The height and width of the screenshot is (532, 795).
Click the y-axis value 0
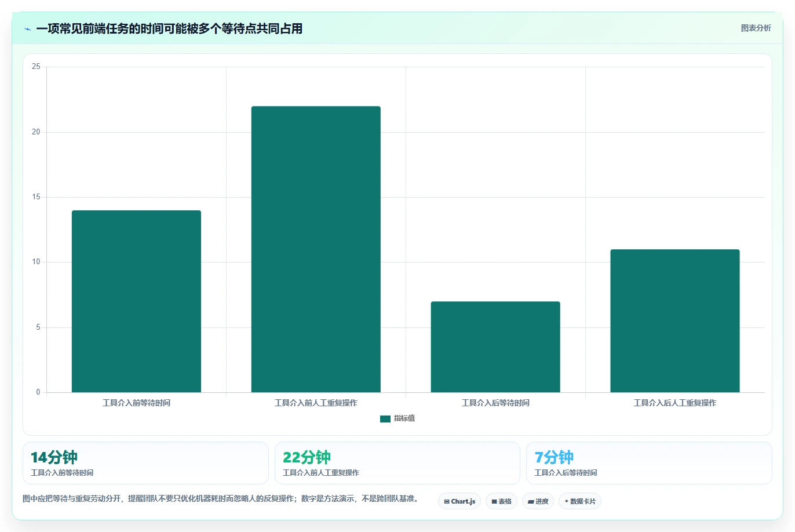point(38,392)
